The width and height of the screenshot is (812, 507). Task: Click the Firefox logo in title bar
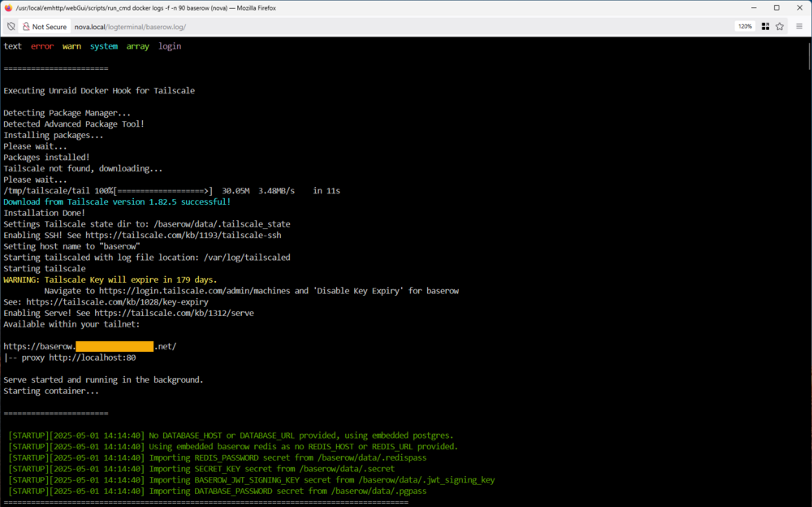(8, 8)
